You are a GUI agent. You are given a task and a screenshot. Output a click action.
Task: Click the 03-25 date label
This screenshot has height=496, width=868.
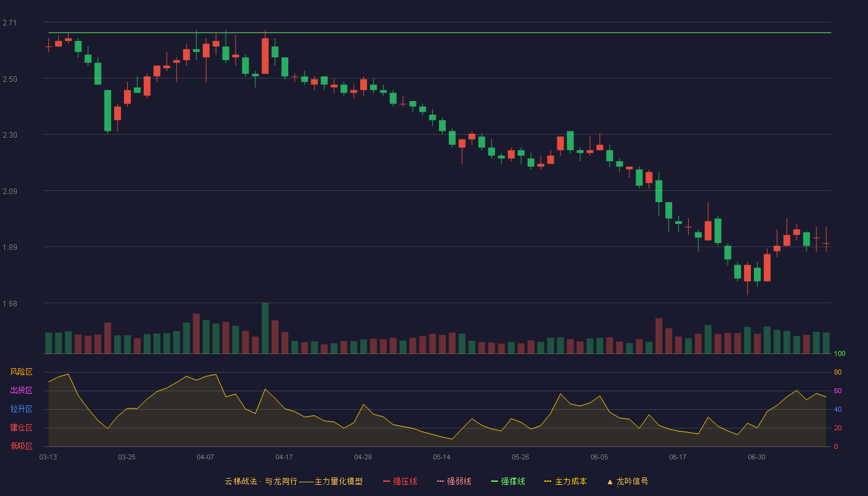(x=126, y=457)
